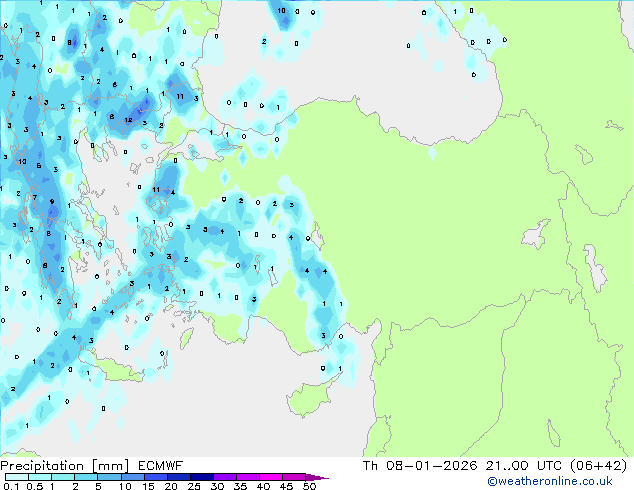Viewport: 634px width, 490px height.
Task: Pick the 15–20 mm legend color
Action: coord(156,477)
